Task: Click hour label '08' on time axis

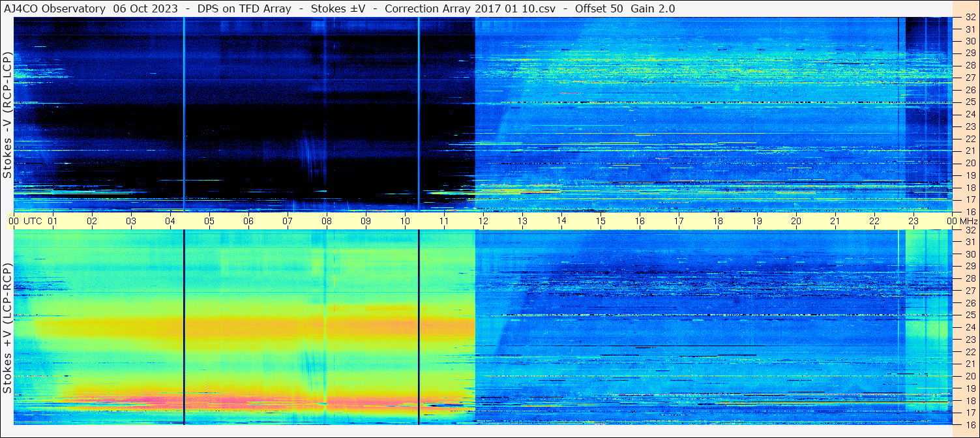Action: (327, 221)
